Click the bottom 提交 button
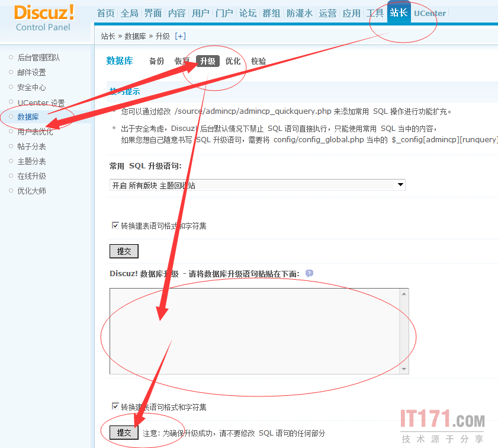 pos(124,433)
